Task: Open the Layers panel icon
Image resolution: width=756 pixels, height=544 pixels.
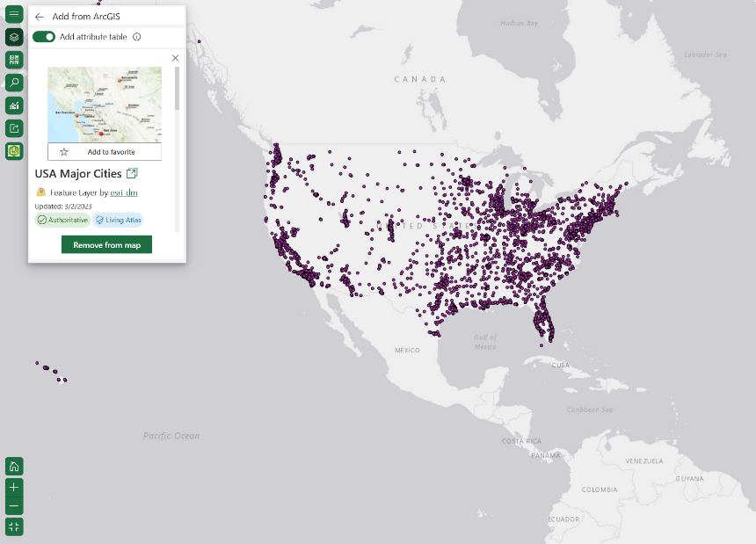Action: [x=14, y=37]
